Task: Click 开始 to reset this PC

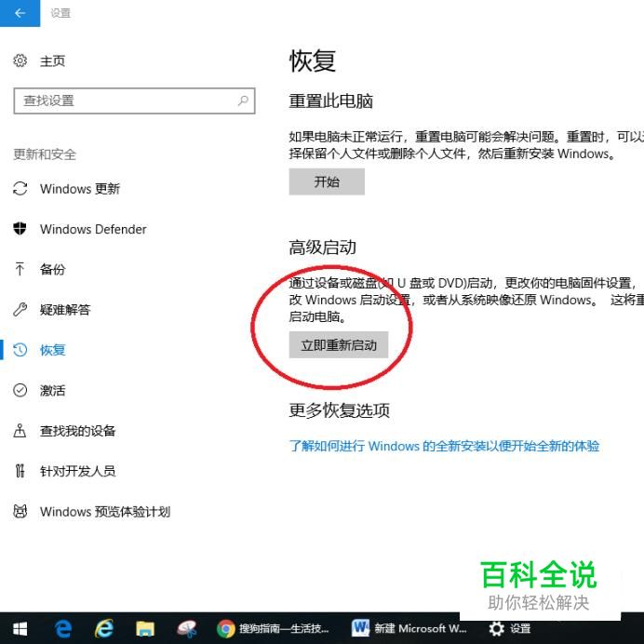Action: click(x=327, y=181)
